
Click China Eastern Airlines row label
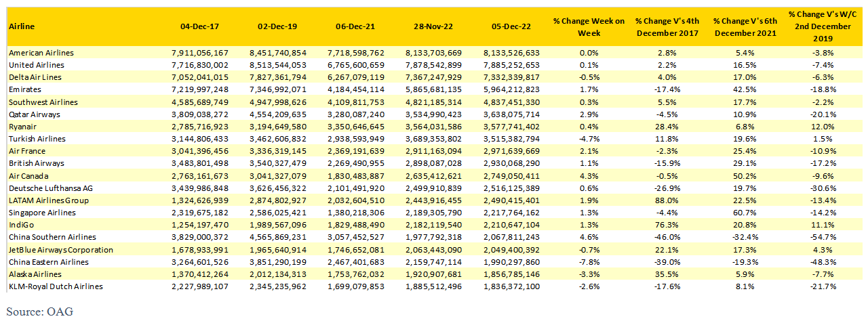tap(49, 262)
